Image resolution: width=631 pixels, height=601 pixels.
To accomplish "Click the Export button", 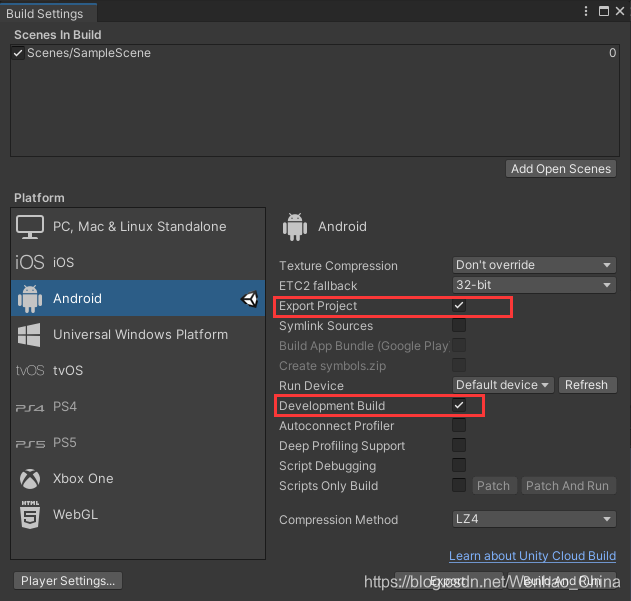I will click(449, 581).
